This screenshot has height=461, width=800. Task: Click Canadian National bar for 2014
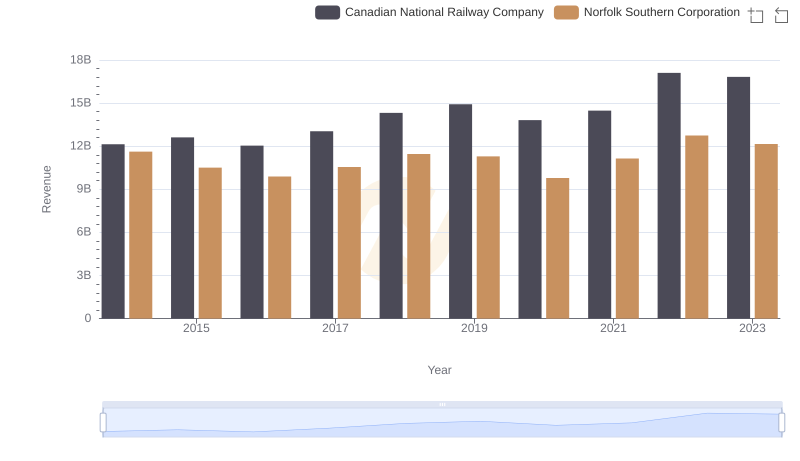pyautogui.click(x=113, y=232)
